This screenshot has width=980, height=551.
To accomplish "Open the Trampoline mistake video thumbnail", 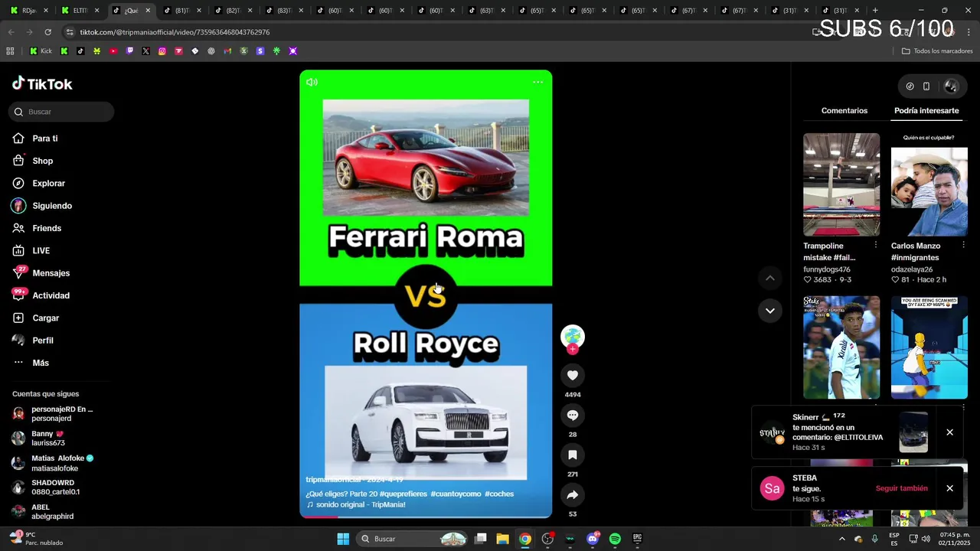I will tap(841, 184).
